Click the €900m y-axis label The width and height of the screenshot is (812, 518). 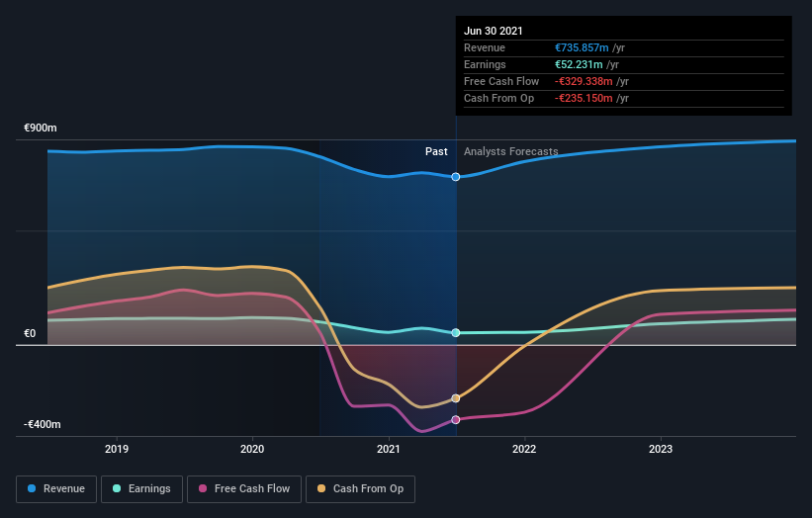coord(41,128)
